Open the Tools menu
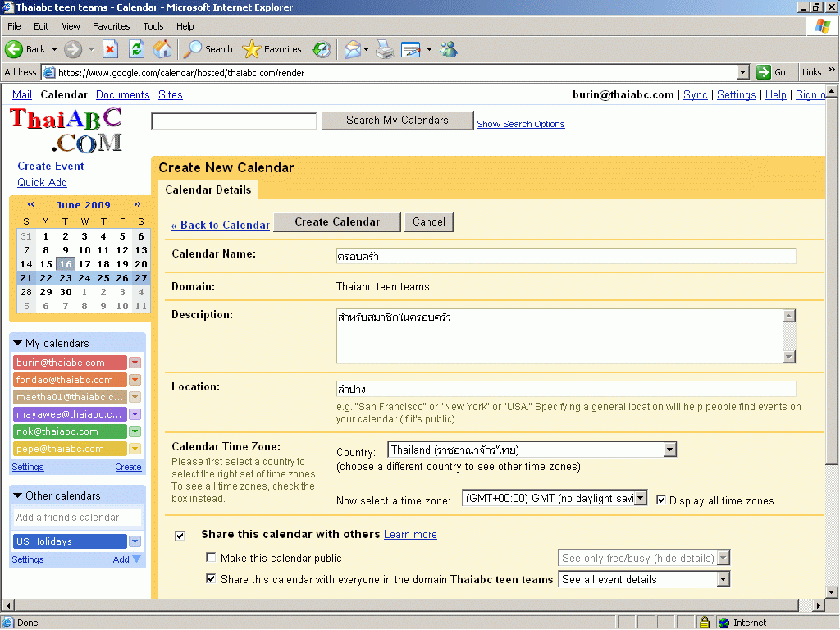 tap(153, 26)
